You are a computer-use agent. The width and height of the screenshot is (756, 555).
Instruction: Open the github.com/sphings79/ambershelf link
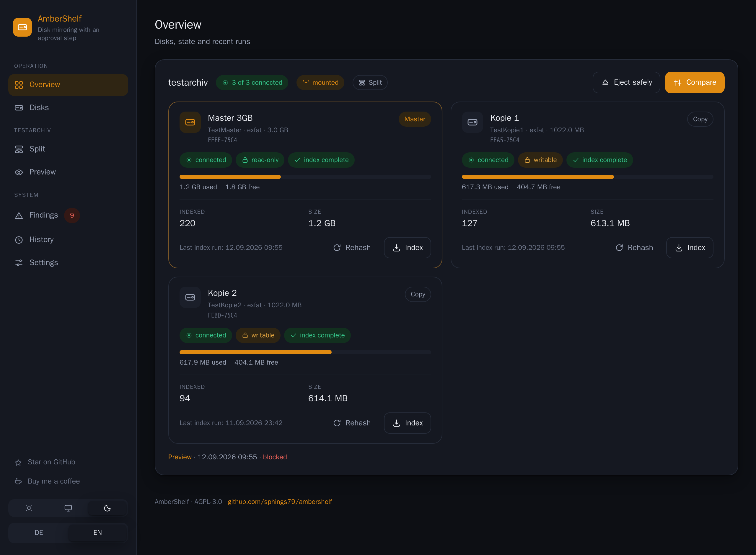pyautogui.click(x=280, y=502)
